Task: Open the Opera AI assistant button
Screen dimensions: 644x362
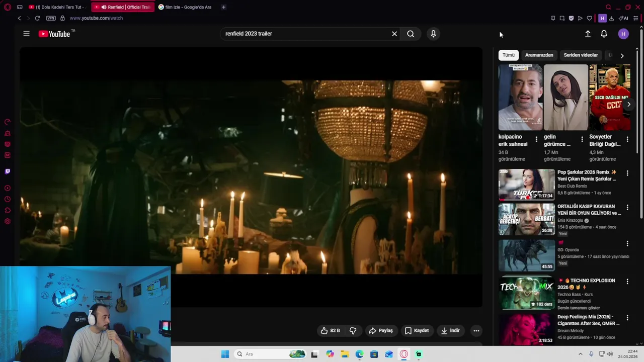Action: click(x=623, y=18)
